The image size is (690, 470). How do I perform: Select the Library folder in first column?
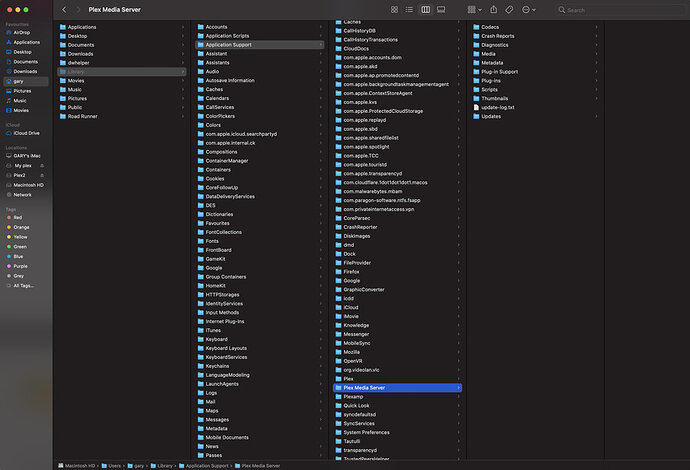tap(122, 72)
